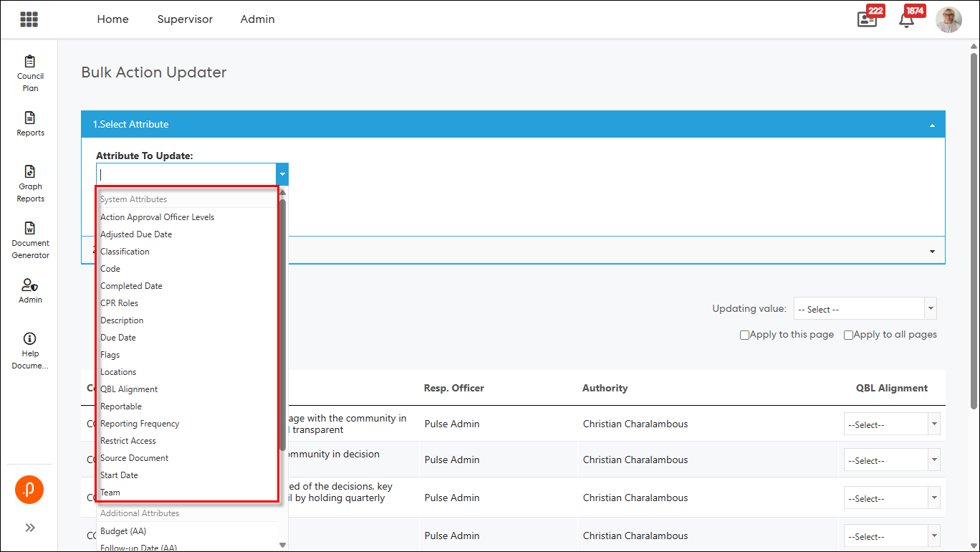Open Reports from the sidebar
Viewport: 980px width, 552px height.
30,124
